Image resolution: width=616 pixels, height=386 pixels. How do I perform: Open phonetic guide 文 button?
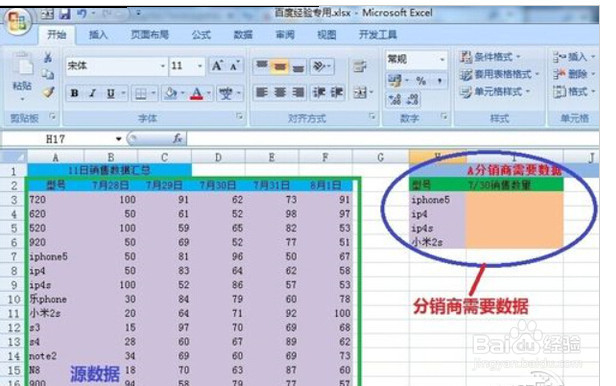pyautogui.click(x=226, y=93)
